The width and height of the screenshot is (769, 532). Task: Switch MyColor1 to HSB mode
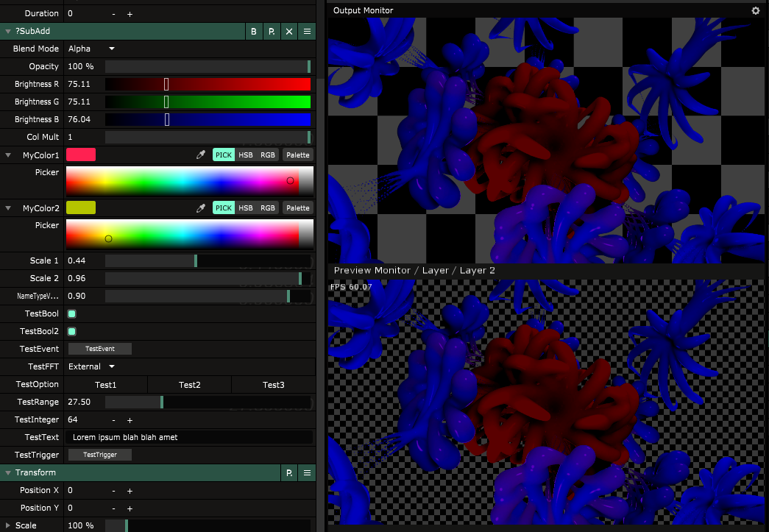[x=246, y=155]
